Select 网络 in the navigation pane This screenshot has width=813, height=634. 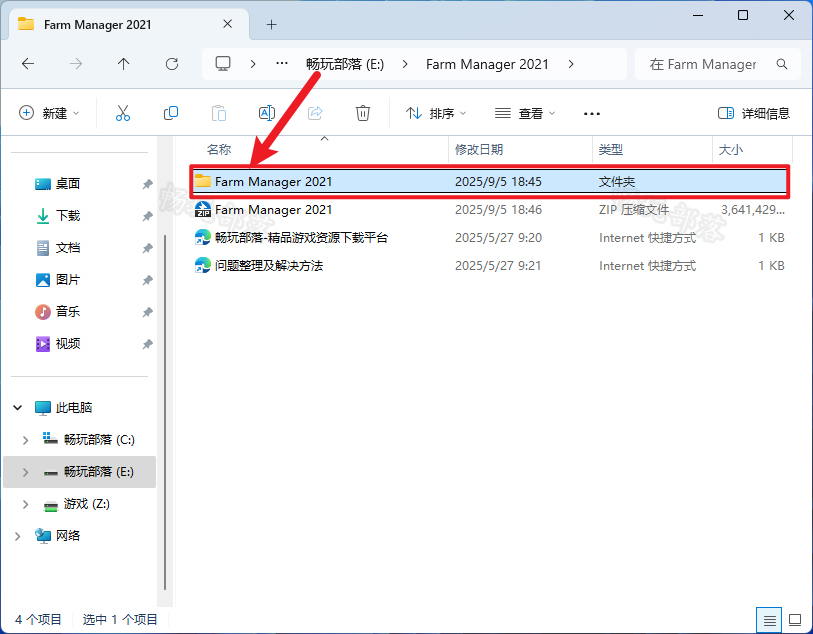[x=68, y=536]
